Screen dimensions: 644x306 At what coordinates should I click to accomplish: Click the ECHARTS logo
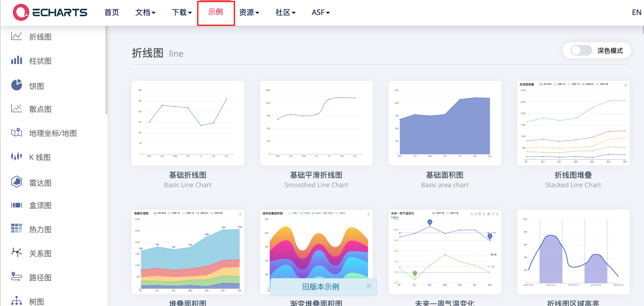[50, 12]
